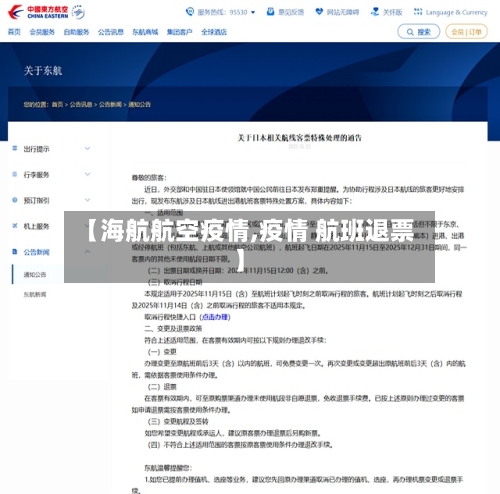Click 公告讯息 in the breadcrumb
500x494 pixels.
[81, 105]
